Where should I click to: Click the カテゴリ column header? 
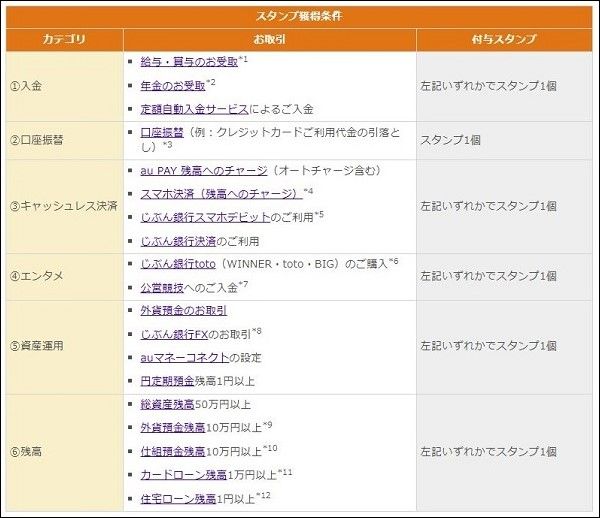(x=65, y=39)
